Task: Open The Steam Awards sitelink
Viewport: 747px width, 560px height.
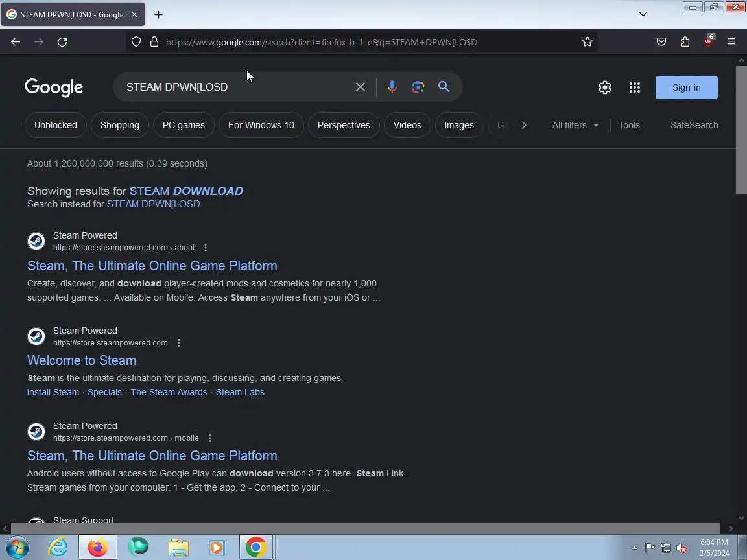Action: tap(169, 392)
